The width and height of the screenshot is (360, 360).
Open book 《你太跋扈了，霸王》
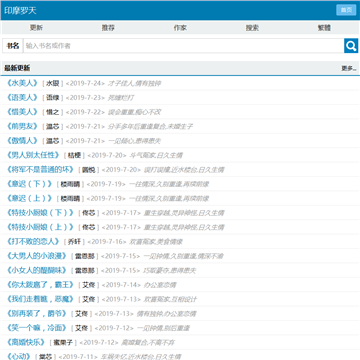pyautogui.click(x=40, y=285)
